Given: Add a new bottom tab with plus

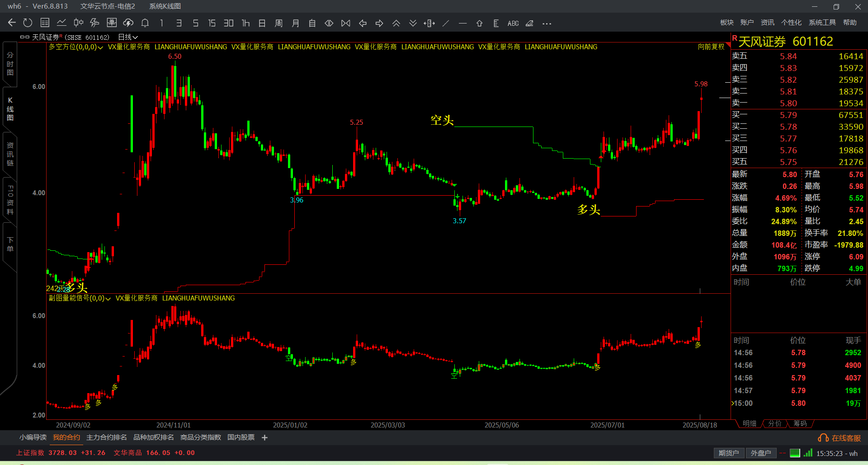Looking at the screenshot, I should tap(264, 437).
